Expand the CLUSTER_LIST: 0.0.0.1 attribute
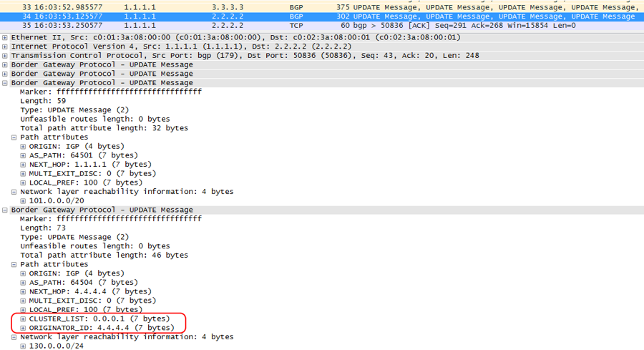The height and width of the screenshot is (350, 644). pyautogui.click(x=24, y=319)
